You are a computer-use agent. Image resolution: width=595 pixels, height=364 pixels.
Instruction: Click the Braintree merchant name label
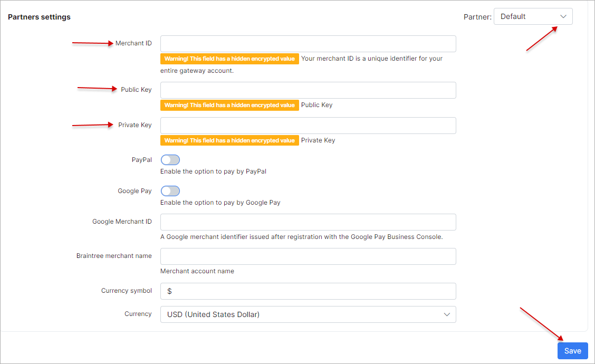click(x=114, y=256)
